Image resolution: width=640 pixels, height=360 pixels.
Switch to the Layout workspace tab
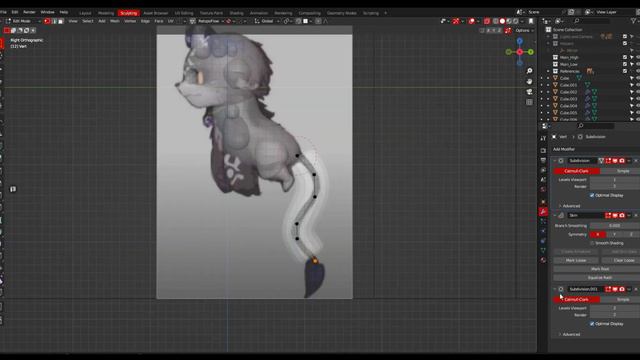(85, 13)
